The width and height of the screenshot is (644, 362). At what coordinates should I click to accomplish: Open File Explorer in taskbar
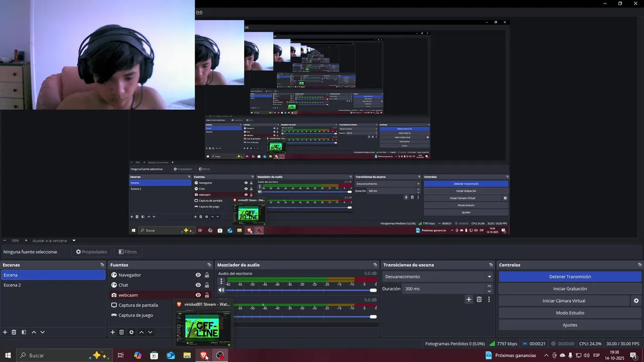pos(187,355)
